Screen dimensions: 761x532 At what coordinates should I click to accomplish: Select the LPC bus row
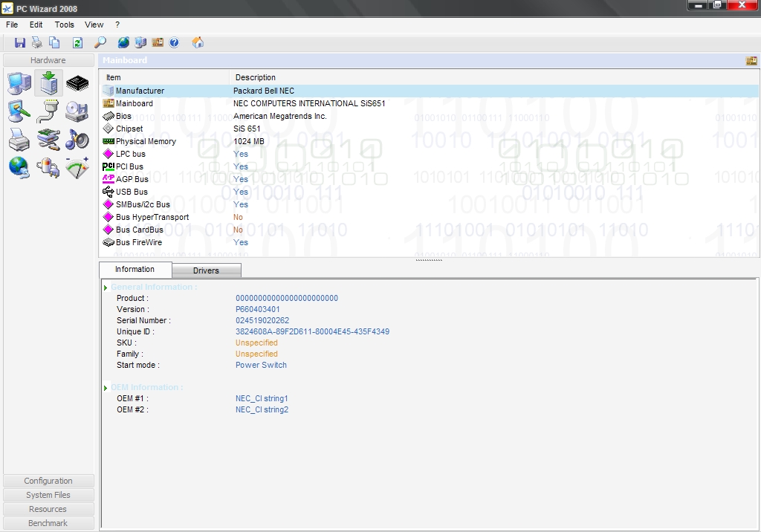(430, 154)
